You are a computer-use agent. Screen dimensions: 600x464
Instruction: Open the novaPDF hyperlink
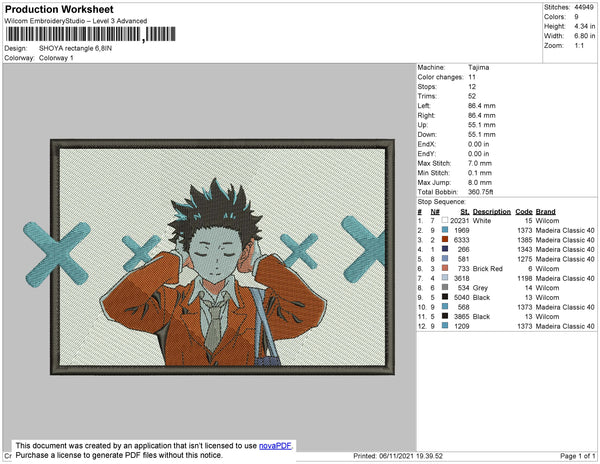pos(275,446)
